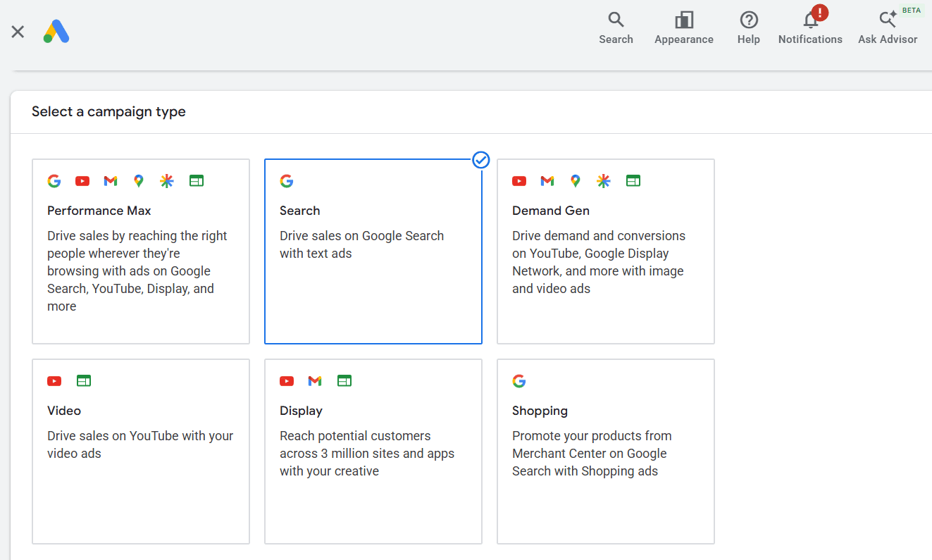Viewport: 932px width, 560px height.
Task: Click YouTube icon in Display card
Action: click(287, 381)
